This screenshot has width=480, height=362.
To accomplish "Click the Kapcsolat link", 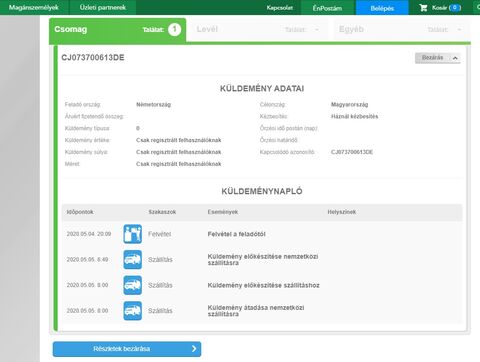I will pyautogui.click(x=279, y=8).
